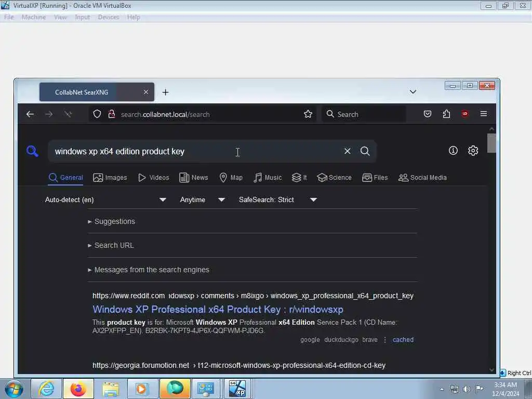Image resolution: width=532 pixels, height=399 pixels.
Task: Expand the Suggestions section
Action: coord(111,221)
